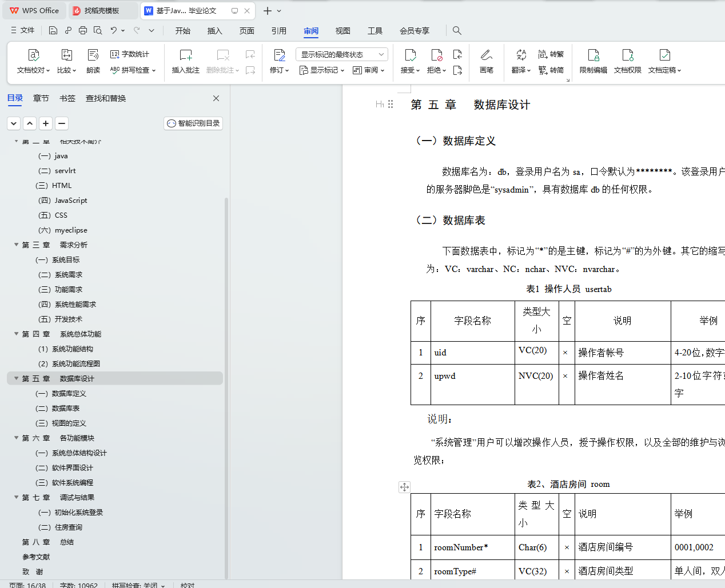The height and width of the screenshot is (588, 725).
Task: Collapse the 第六章 各功能模块 tree node
Action: click(x=16, y=438)
